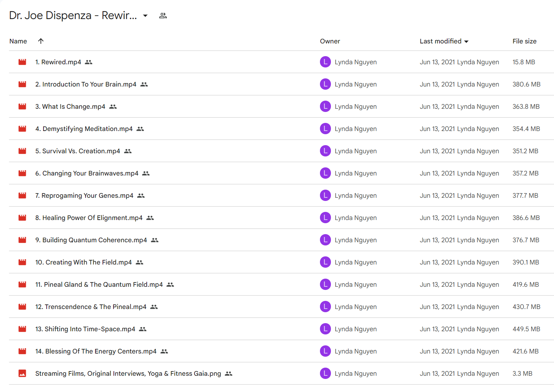Click video icon of 9. Building Quantum Coherence
Screen dimensions: 554x392
pyautogui.click(x=22, y=240)
